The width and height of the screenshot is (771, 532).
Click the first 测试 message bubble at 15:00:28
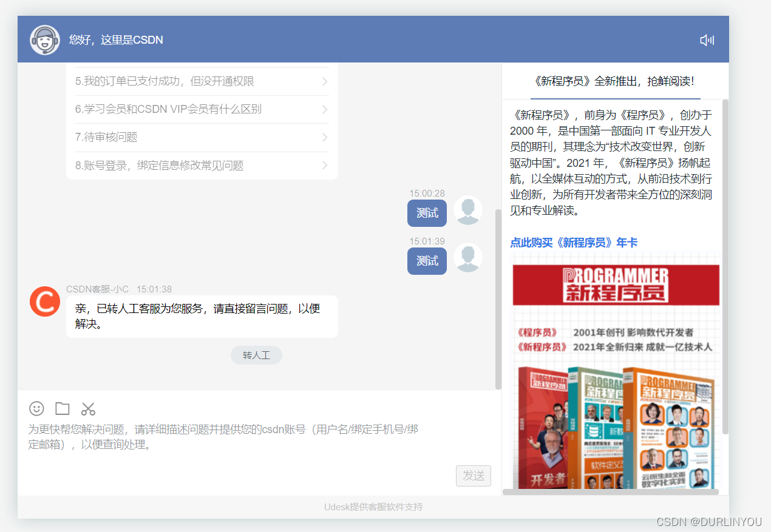point(427,213)
